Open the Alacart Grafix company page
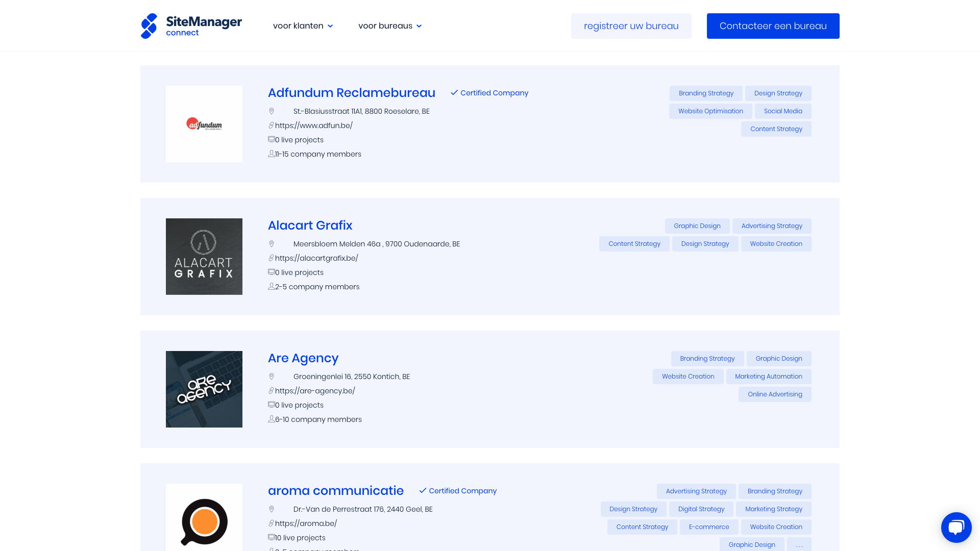This screenshot has height=551, width=980. [310, 226]
